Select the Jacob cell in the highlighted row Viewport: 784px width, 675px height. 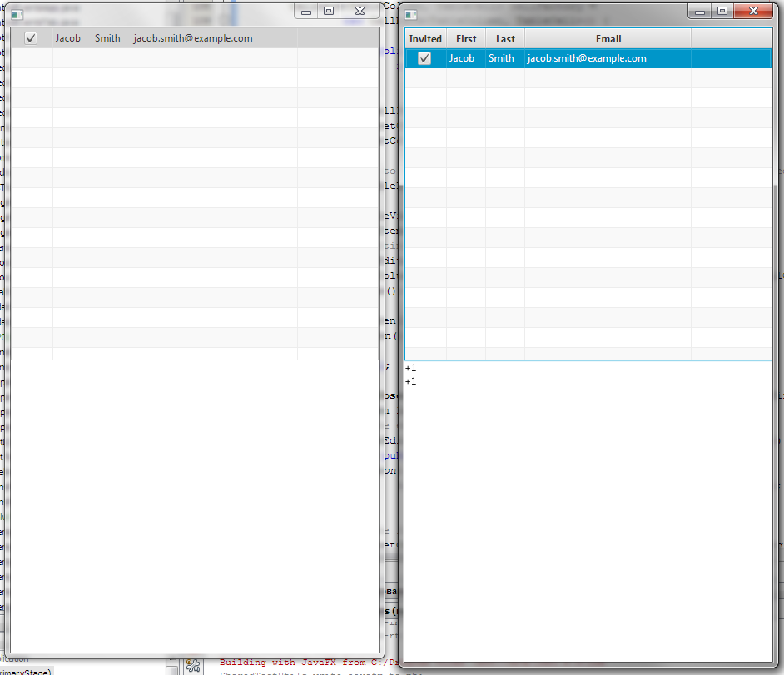pos(462,58)
